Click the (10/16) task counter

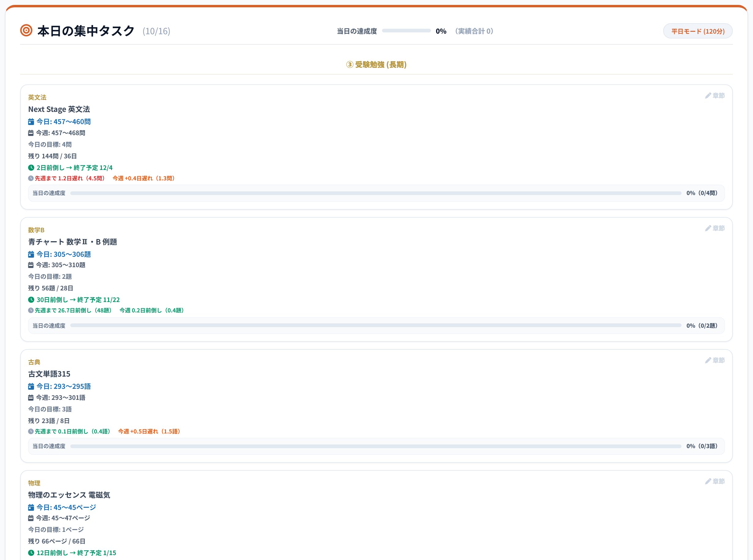(x=156, y=31)
